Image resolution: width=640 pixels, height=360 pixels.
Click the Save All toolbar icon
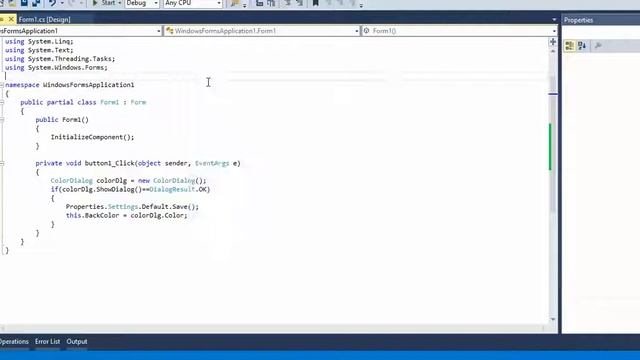(36, 3)
